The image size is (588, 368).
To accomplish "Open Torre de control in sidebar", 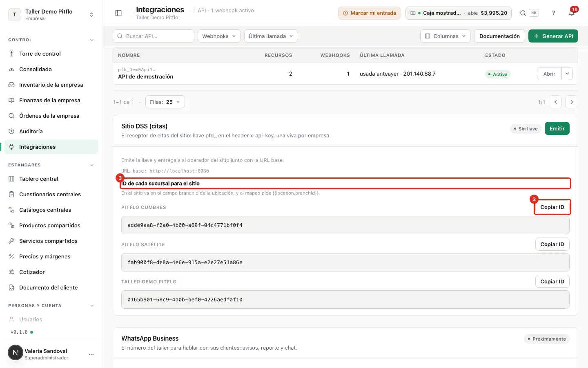I will 51,54.
